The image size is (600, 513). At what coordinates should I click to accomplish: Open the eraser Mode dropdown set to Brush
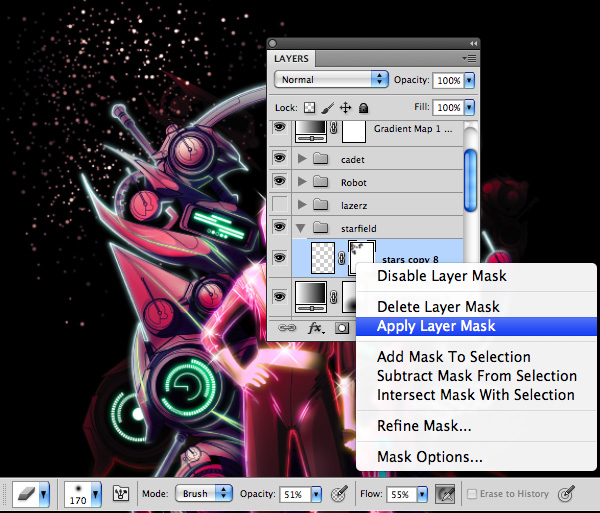[204, 494]
